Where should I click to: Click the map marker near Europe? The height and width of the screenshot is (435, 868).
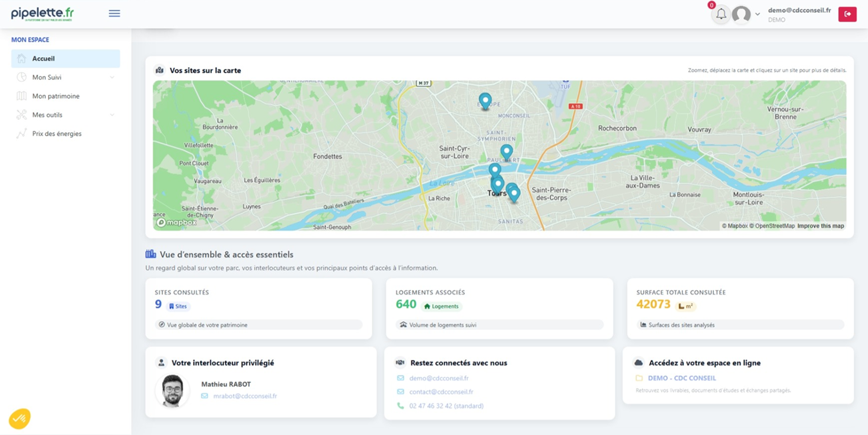pos(485,101)
